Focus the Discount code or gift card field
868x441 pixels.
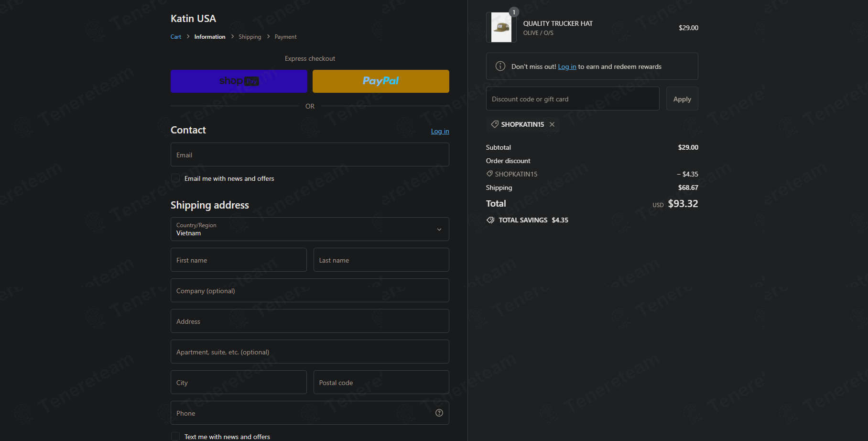(x=573, y=99)
